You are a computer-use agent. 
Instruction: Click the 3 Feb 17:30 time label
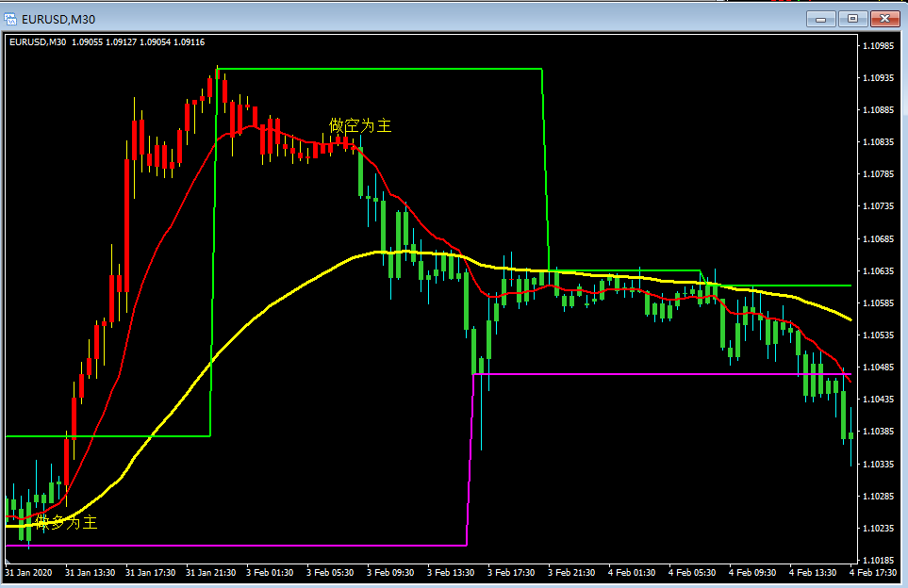point(512,572)
